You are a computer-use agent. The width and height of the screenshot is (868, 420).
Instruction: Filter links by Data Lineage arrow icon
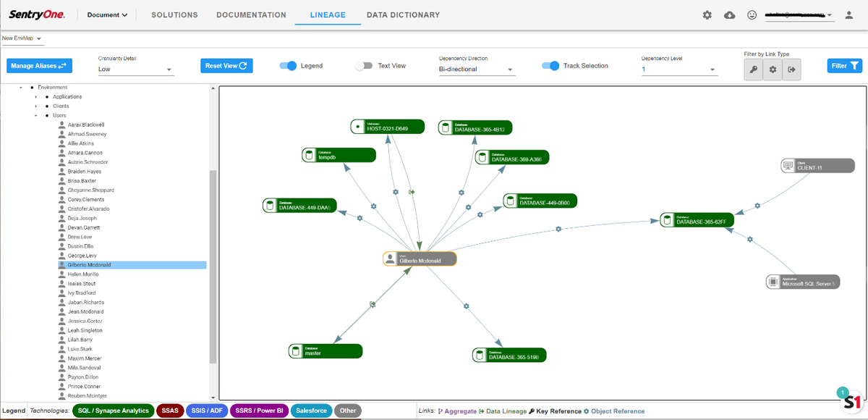pos(791,70)
